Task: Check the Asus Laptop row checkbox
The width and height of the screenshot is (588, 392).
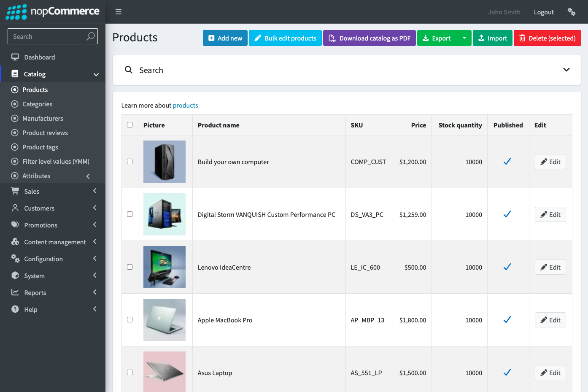Action: pyautogui.click(x=129, y=373)
